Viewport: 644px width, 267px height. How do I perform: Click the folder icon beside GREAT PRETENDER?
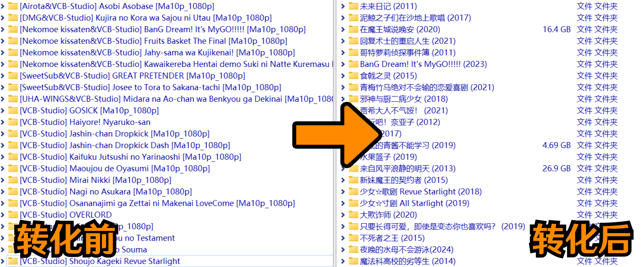13,76
